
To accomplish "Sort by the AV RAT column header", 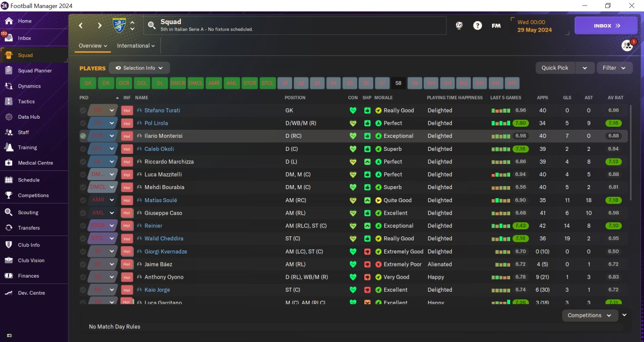I will [615, 98].
